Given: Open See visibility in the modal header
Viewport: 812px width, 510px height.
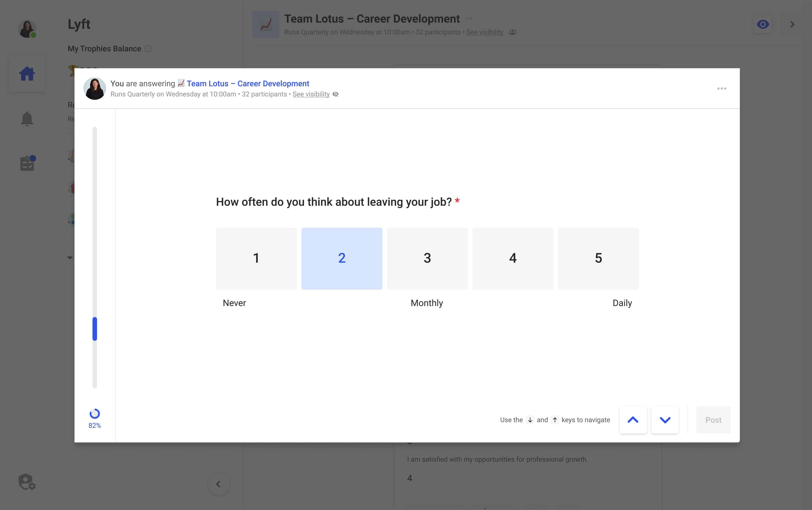Looking at the screenshot, I should pos(311,94).
